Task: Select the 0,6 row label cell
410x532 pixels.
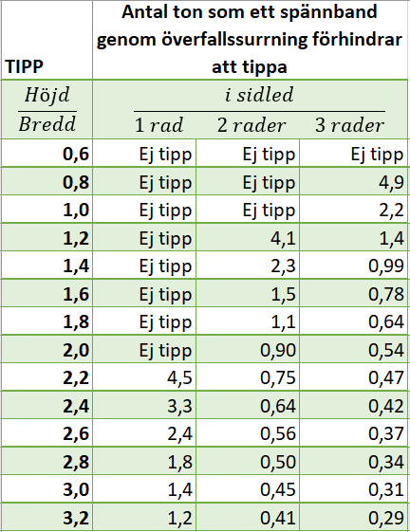Action: 47,153
